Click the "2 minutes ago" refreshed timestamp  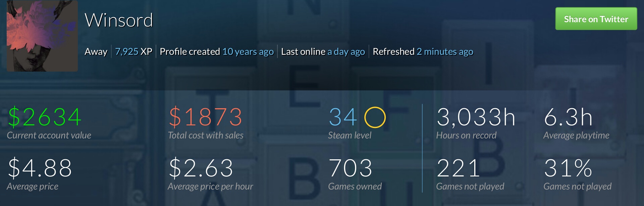[x=445, y=51]
